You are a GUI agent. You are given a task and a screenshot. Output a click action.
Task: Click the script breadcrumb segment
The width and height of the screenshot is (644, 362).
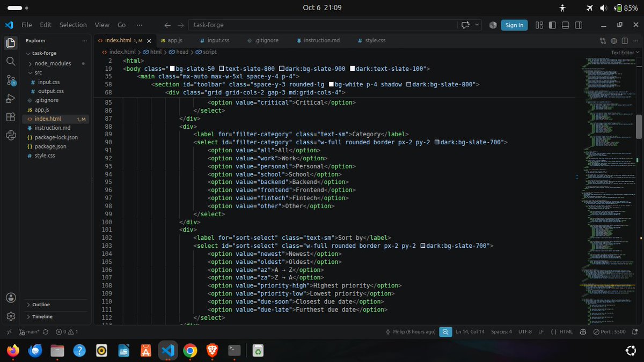coord(206,52)
